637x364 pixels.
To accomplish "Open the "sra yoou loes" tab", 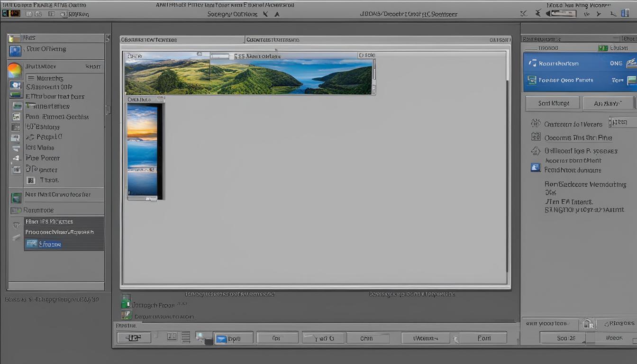I will pos(550,324).
